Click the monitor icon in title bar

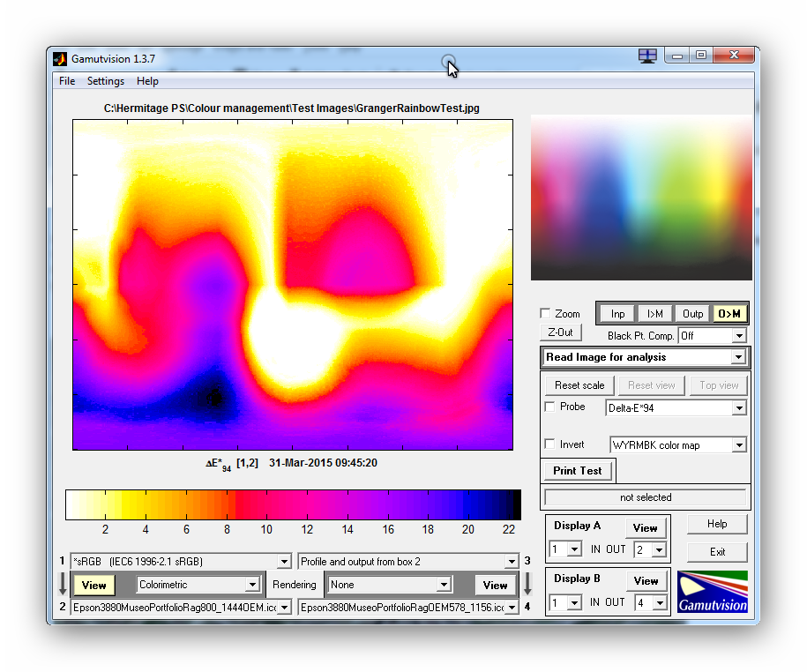coord(647,56)
